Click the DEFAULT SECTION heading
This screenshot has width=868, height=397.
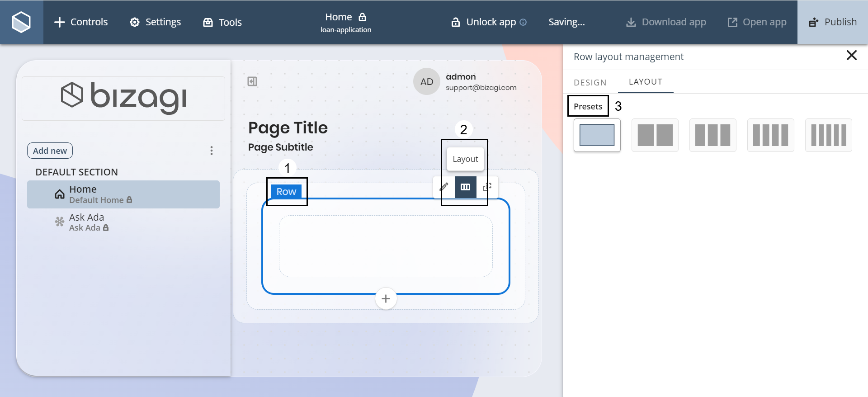click(x=77, y=172)
